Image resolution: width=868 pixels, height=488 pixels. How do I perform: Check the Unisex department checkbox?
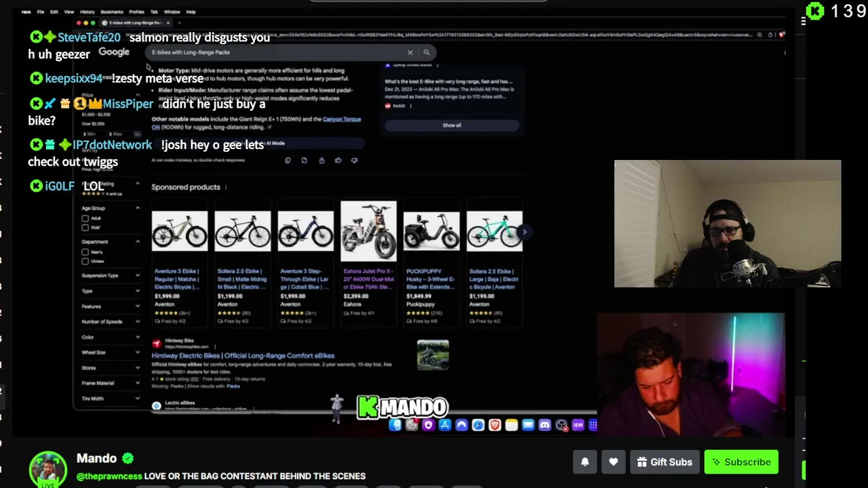pyautogui.click(x=85, y=261)
